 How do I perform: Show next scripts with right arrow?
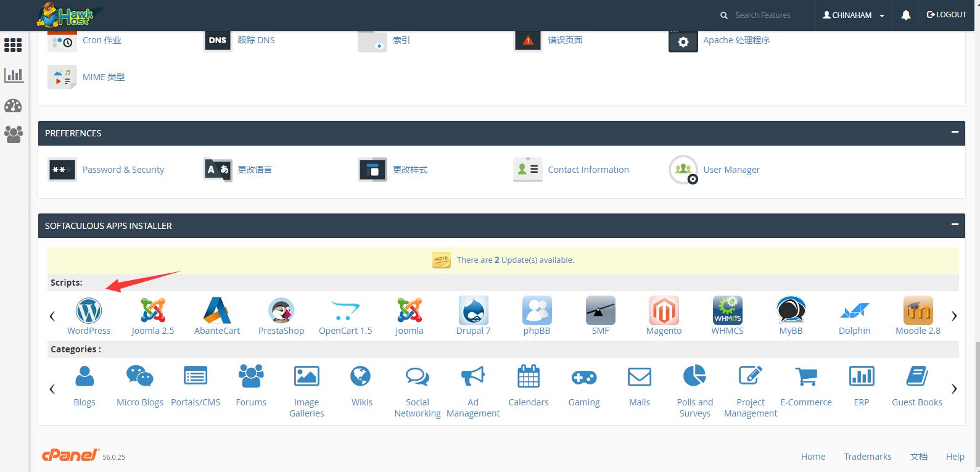click(954, 316)
